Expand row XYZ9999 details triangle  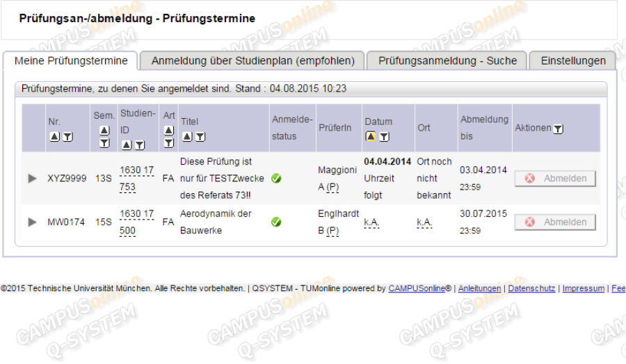coord(32,179)
